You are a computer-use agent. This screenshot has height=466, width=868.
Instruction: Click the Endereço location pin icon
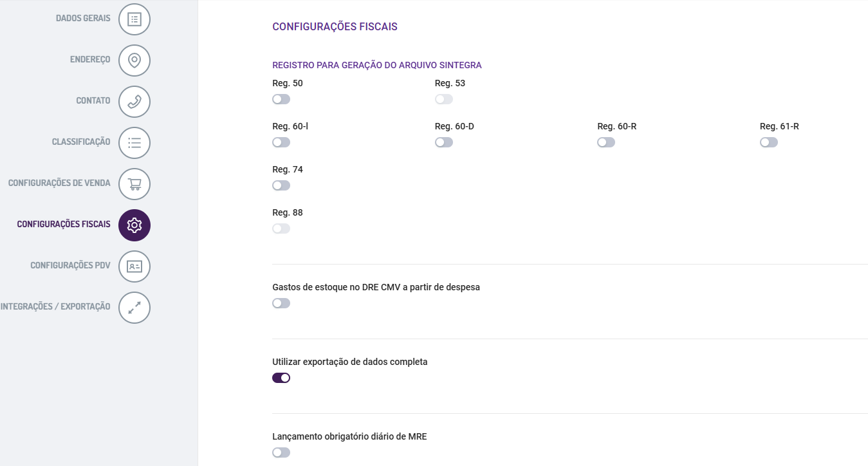[x=134, y=61]
